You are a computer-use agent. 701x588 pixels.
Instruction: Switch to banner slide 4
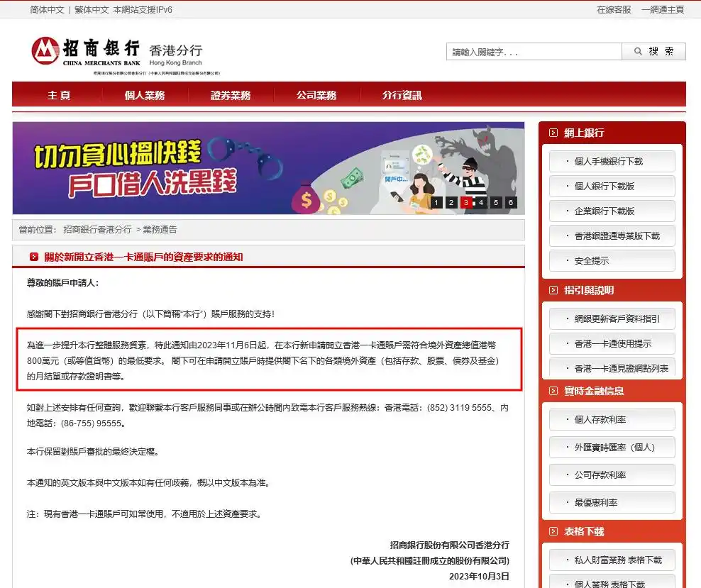coord(481,203)
